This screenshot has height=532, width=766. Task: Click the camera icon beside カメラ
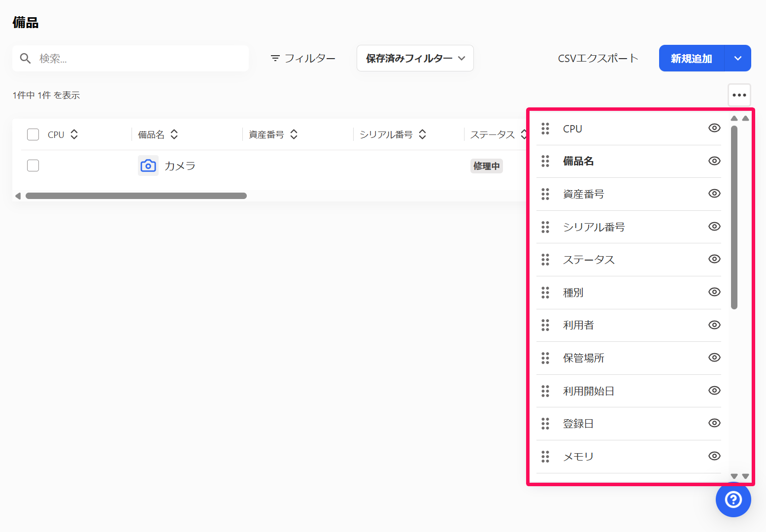point(148,166)
